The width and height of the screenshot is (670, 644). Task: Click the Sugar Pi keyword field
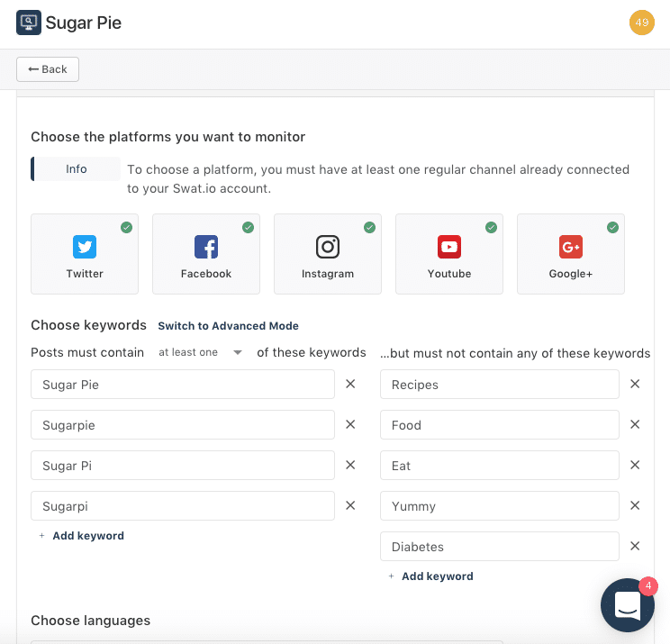(x=183, y=465)
